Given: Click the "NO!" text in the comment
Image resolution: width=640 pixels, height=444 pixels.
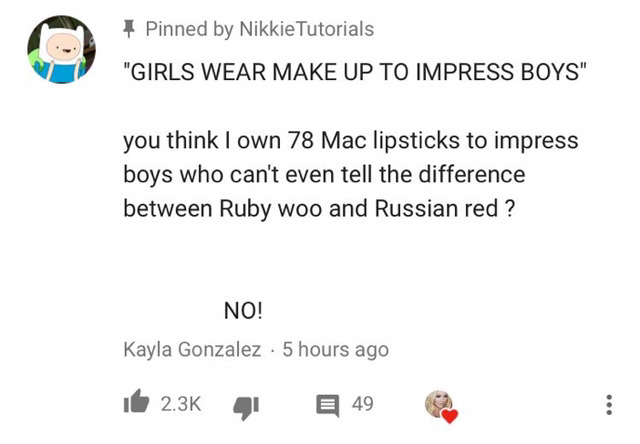Looking at the screenshot, I should [243, 310].
